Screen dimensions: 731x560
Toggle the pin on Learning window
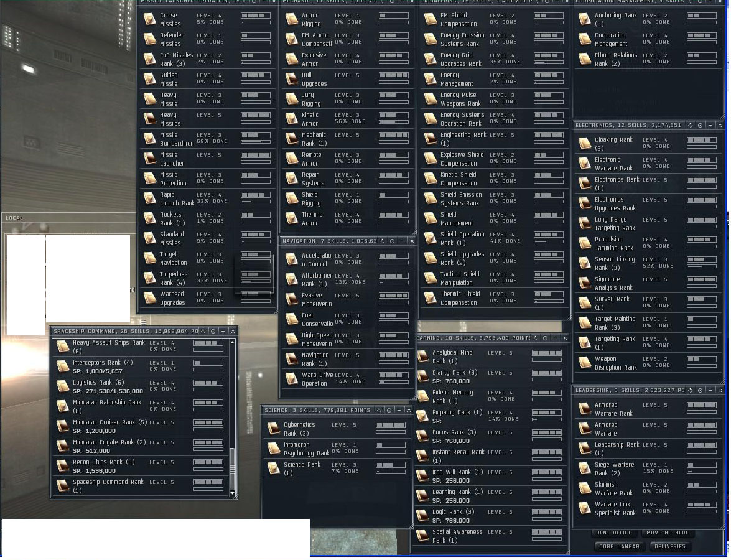pos(545,338)
